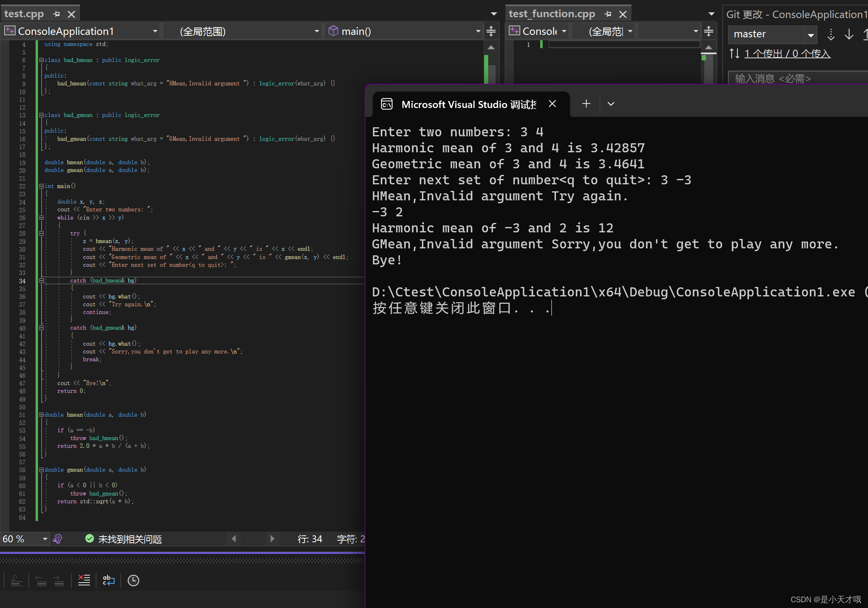Collapse the gmean function definition
This screenshot has height=608, width=868.
point(41,470)
